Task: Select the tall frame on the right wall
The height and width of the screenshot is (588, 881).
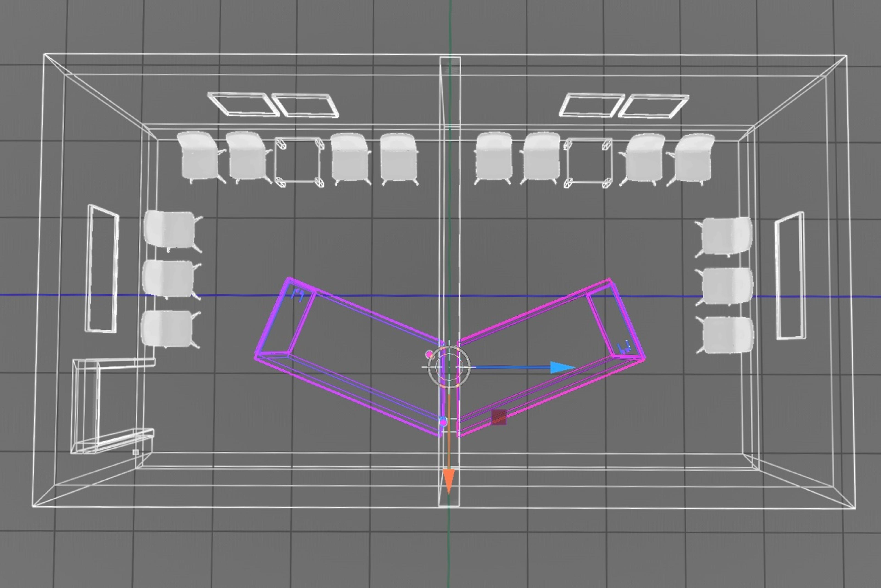Action: [790, 276]
